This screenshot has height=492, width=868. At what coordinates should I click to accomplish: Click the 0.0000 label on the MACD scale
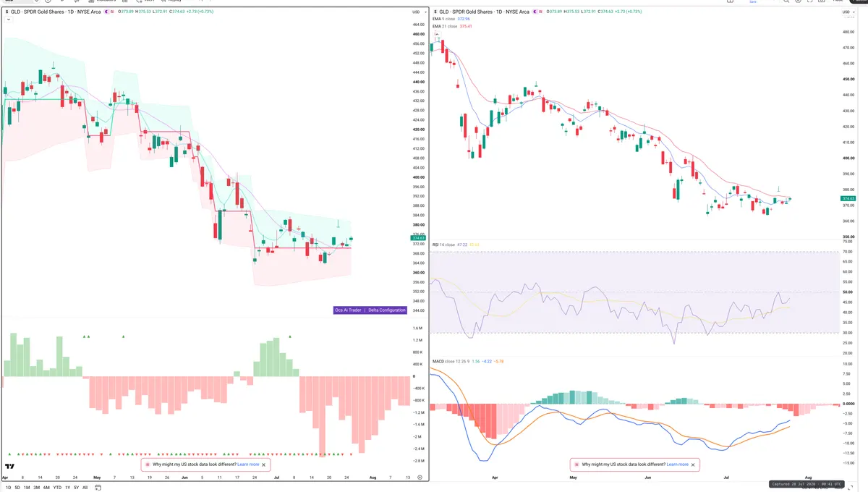[848, 404]
